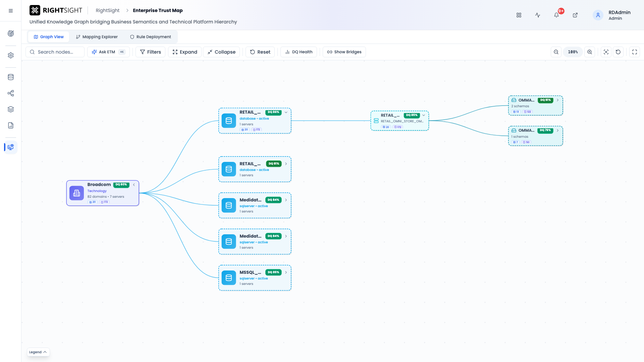Click DQ 86% badge on RETAIL node
This screenshot has width=644, height=362.
pyautogui.click(x=273, y=112)
